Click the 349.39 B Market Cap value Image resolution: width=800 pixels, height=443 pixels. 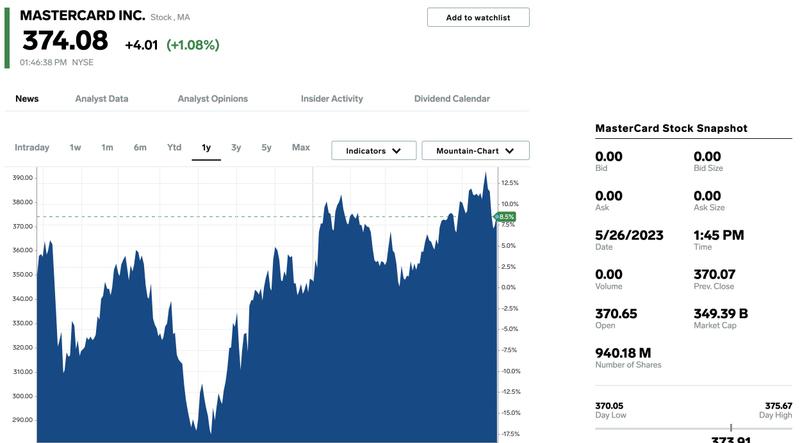coord(720,314)
